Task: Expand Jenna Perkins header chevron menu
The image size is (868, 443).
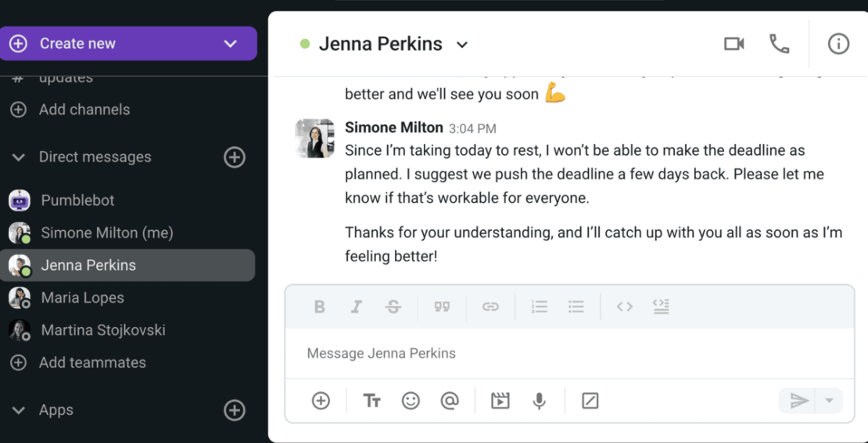Action: [x=462, y=45]
